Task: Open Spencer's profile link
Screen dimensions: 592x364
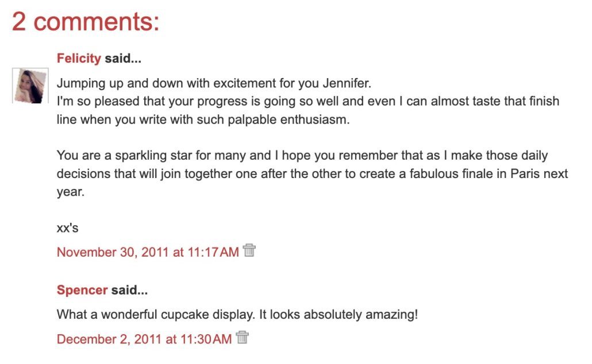Action: [x=82, y=291]
